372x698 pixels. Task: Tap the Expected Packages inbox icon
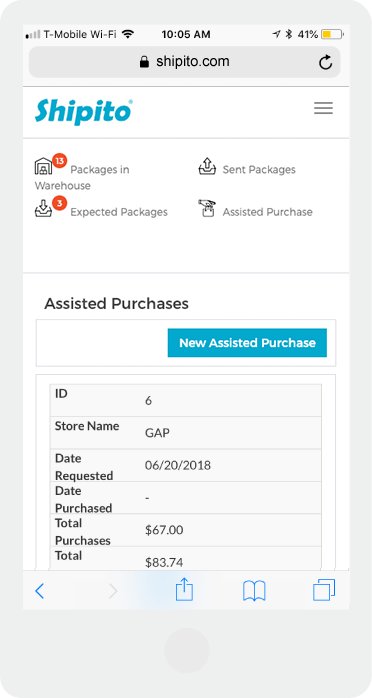(x=43, y=208)
